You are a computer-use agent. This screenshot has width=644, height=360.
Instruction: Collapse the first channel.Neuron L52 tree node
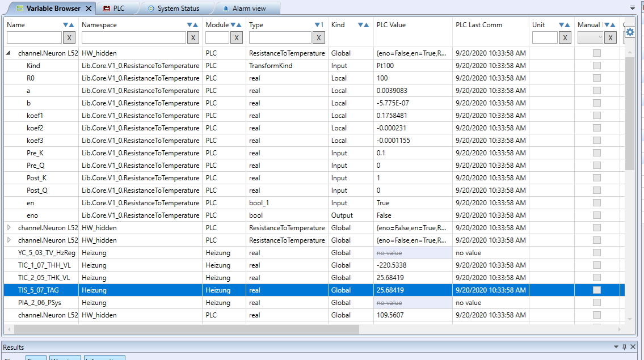click(x=9, y=53)
